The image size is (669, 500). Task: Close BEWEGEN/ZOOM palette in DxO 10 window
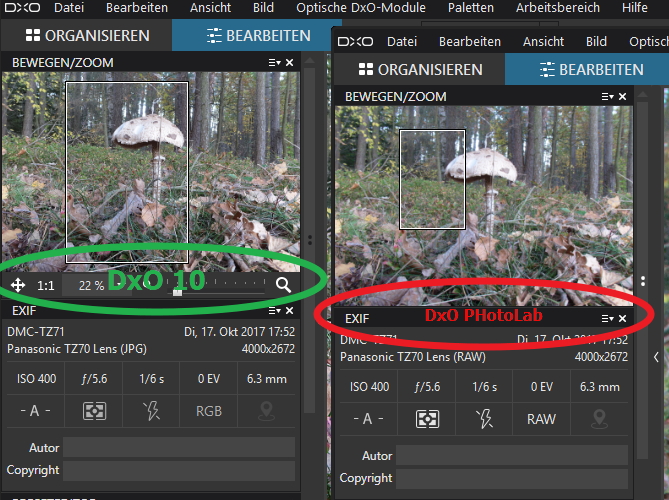tap(289, 63)
